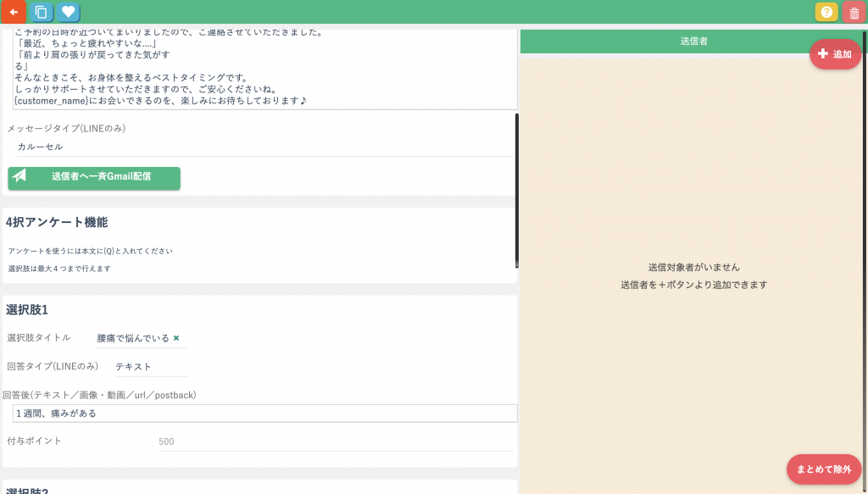Click the orange back arrow icon
This screenshot has width=868, height=494.
pos(13,12)
